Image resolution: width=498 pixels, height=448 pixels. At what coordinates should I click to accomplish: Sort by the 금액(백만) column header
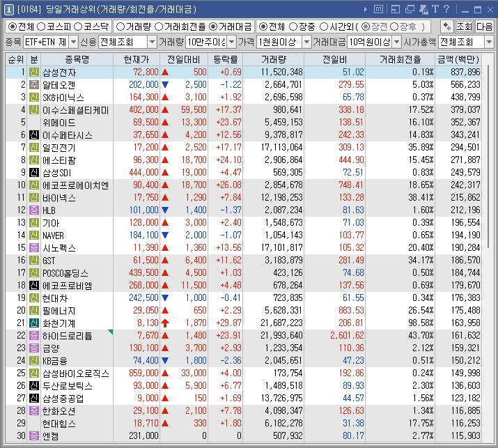[x=458, y=60]
